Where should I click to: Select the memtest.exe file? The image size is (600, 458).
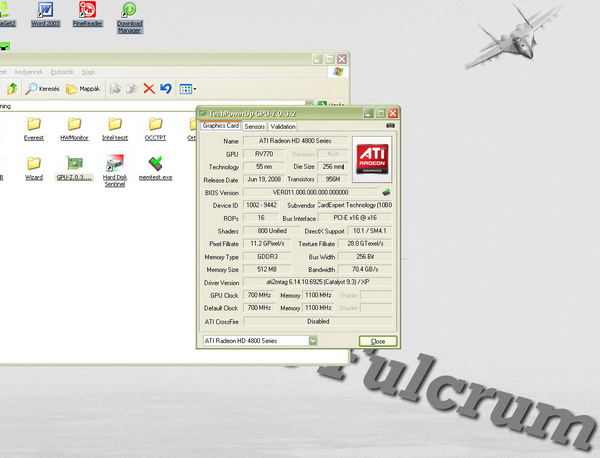coord(155,169)
